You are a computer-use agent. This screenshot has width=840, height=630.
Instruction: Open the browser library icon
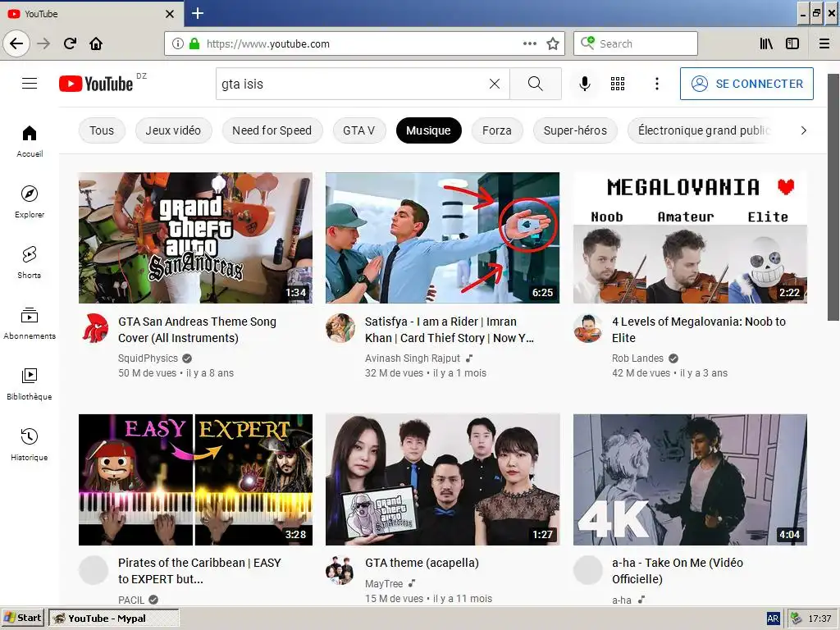pos(766,44)
